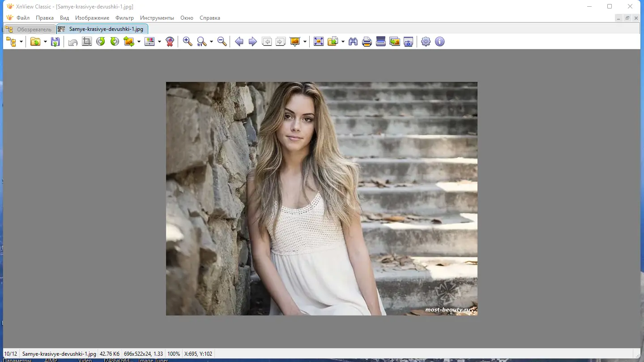Rotate image counter-clockwise using toolbar icon
The width and height of the screenshot is (644, 362).
[x=101, y=42]
